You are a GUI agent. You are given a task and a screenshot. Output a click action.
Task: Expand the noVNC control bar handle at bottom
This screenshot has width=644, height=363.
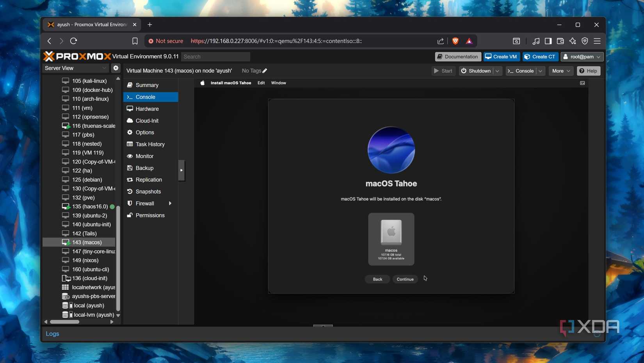pos(323,325)
